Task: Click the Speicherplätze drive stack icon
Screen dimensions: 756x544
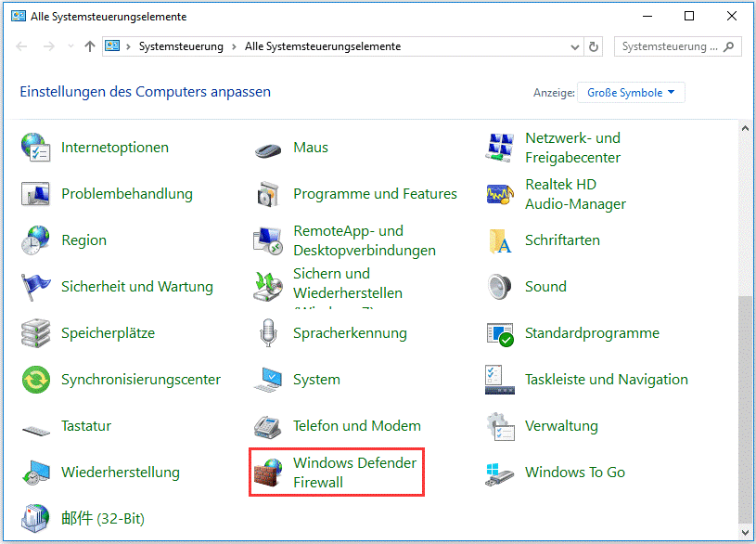Action: coord(35,333)
